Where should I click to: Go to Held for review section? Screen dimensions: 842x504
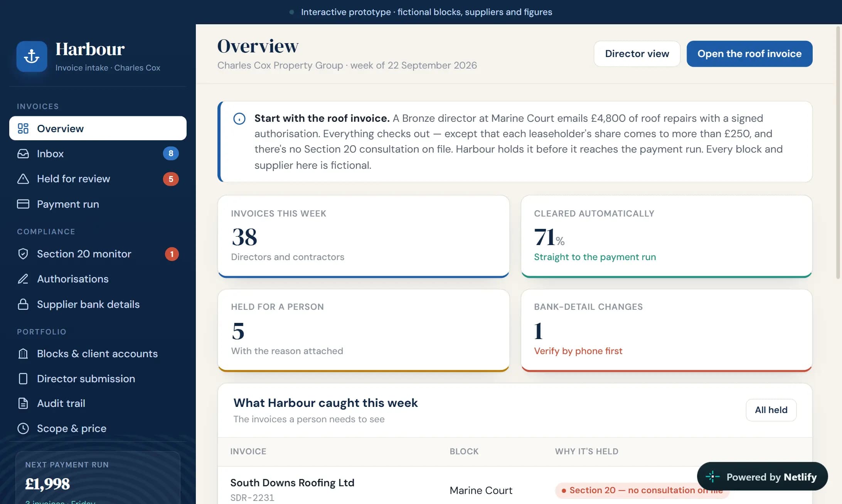click(x=98, y=179)
